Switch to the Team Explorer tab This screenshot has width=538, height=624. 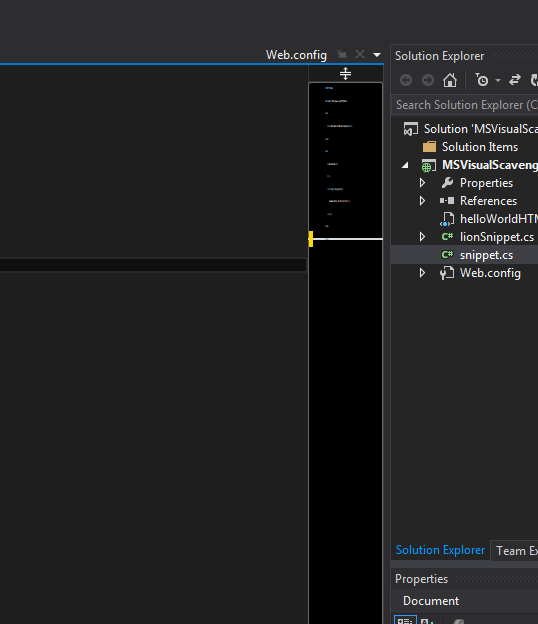click(516, 550)
